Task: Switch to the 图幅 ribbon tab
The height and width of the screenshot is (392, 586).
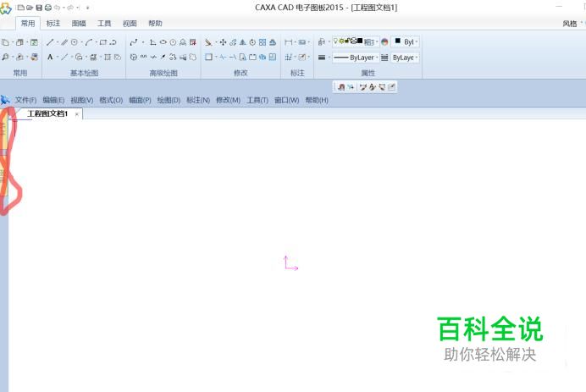Action: point(79,24)
